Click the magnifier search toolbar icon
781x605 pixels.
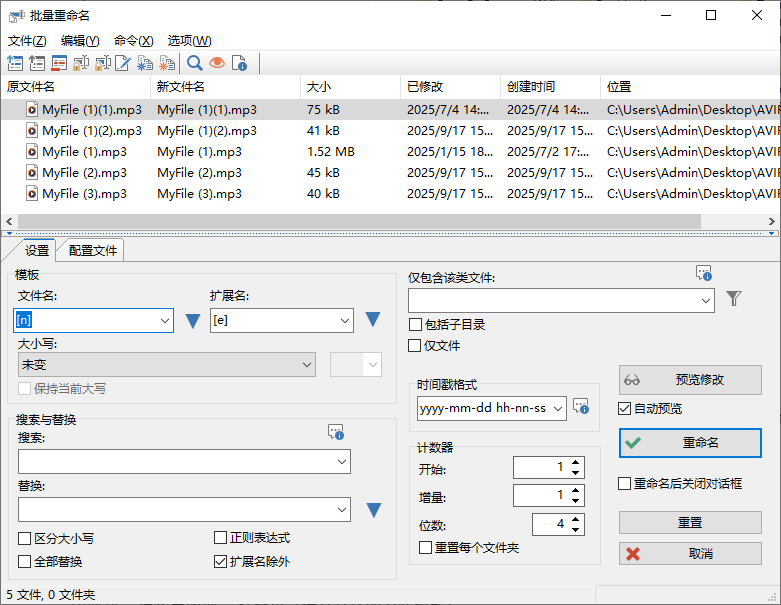pos(194,63)
